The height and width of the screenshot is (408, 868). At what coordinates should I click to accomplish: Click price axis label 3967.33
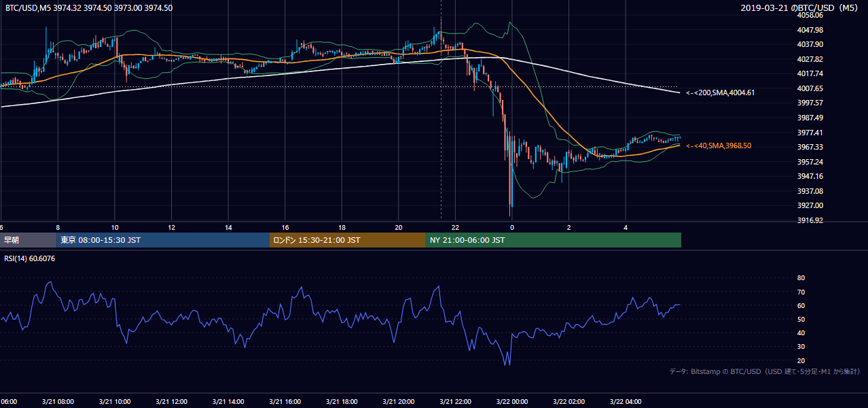[810, 147]
